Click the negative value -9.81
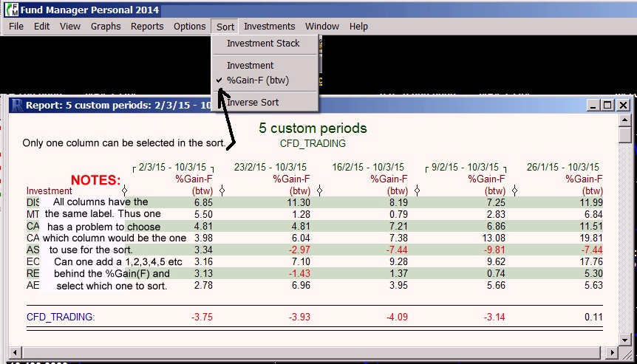The image size is (637, 364). pyautogui.click(x=495, y=250)
